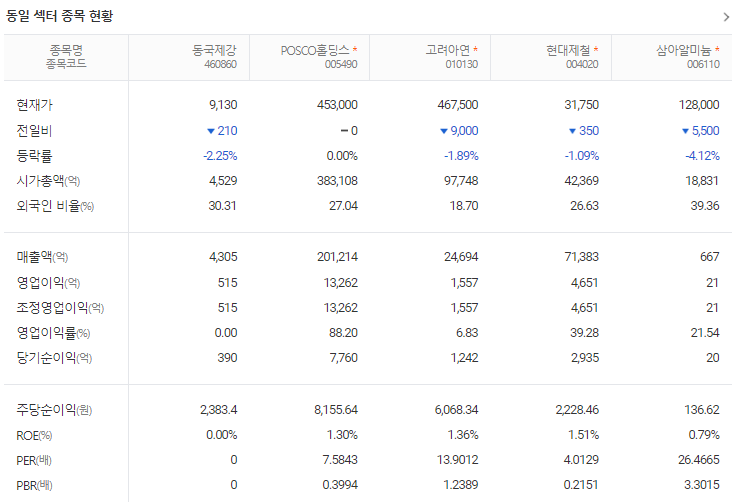This screenshot has height=502, width=737.
Task: Expand sector stocks with the right chevron
Action: point(726,17)
